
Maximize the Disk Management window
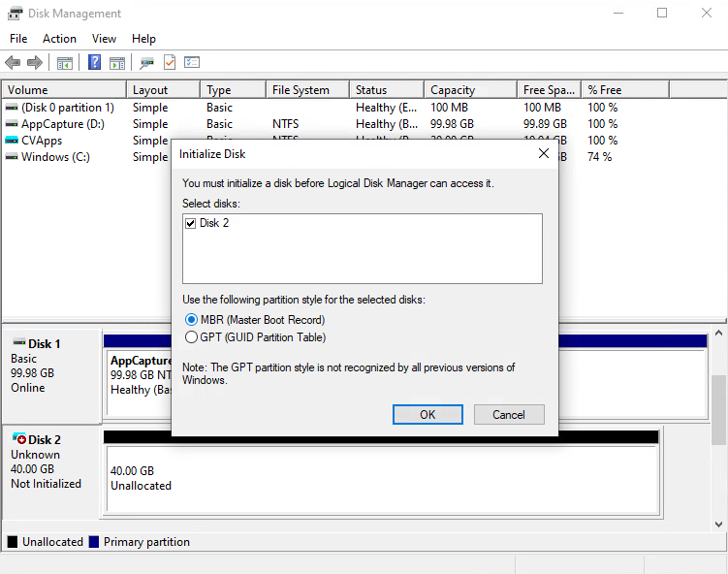[x=662, y=13]
